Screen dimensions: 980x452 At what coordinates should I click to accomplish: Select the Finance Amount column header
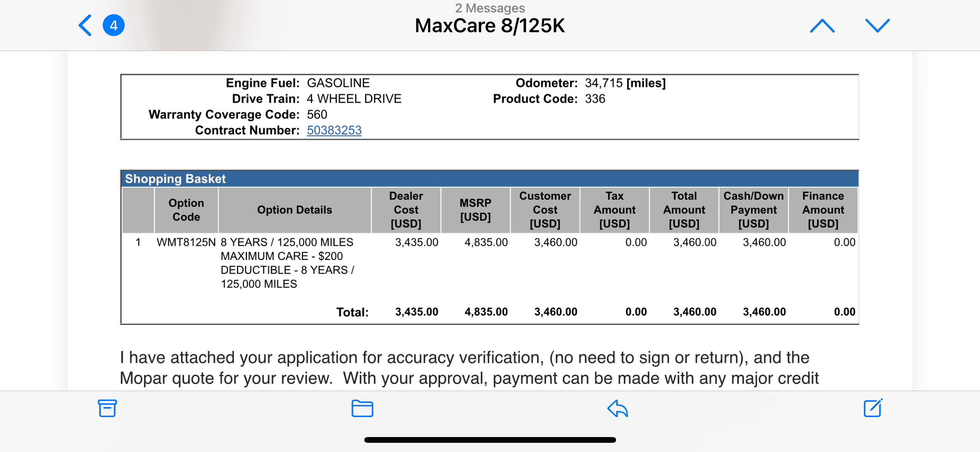[x=823, y=210]
